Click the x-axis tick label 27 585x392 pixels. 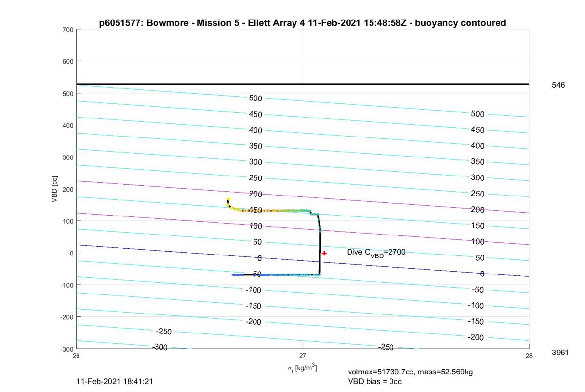(303, 356)
